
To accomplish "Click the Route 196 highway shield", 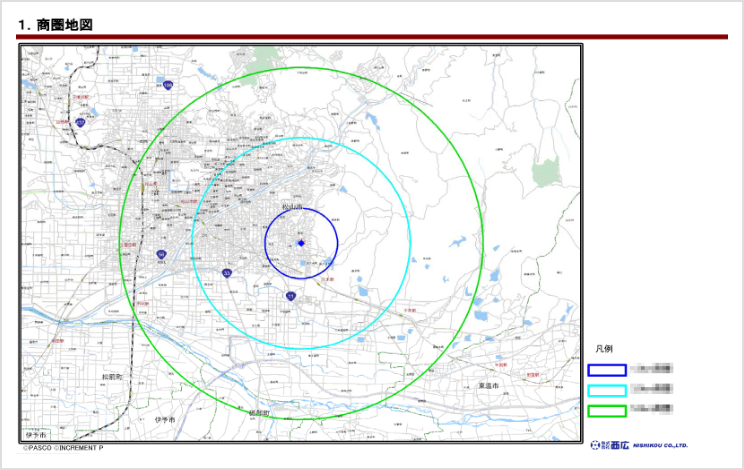I will [169, 86].
